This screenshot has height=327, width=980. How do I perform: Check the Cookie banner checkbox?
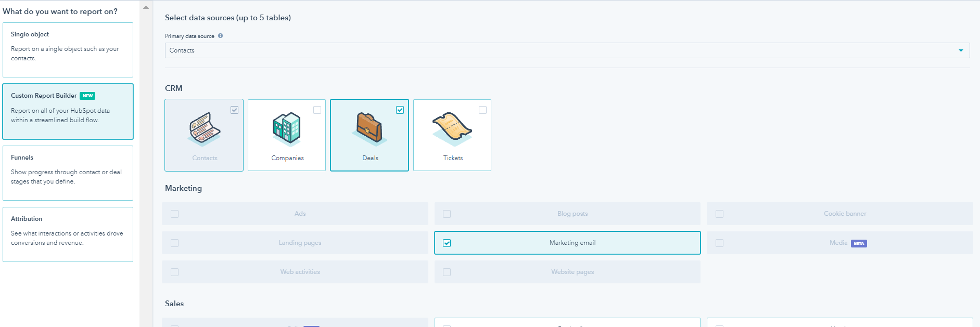pyautogui.click(x=719, y=214)
